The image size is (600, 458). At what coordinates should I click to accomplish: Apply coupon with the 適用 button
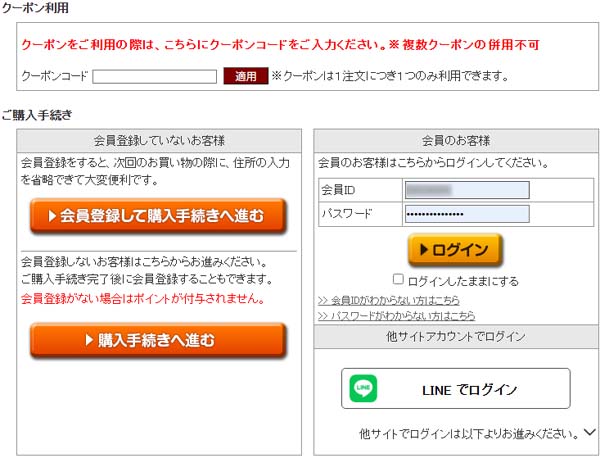click(x=246, y=76)
